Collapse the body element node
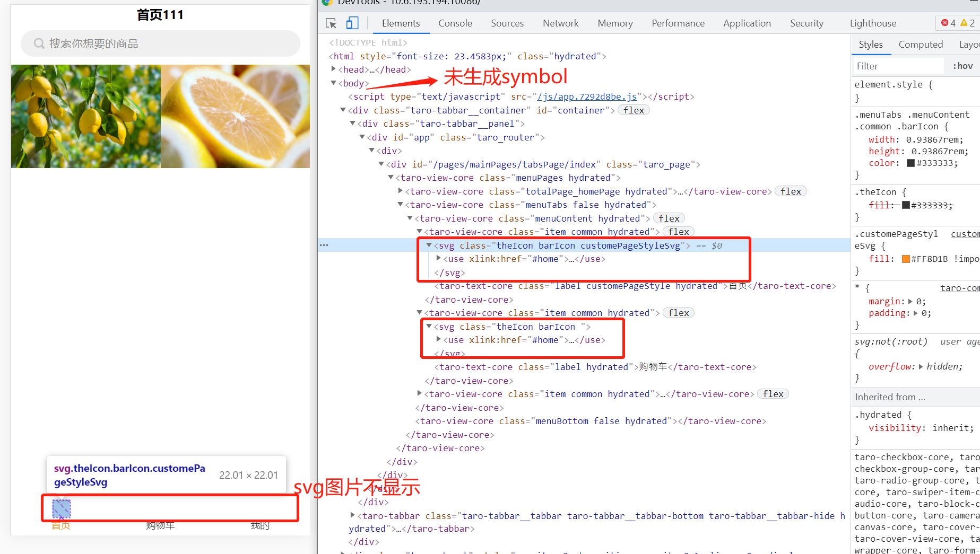980x554 pixels. pos(333,83)
